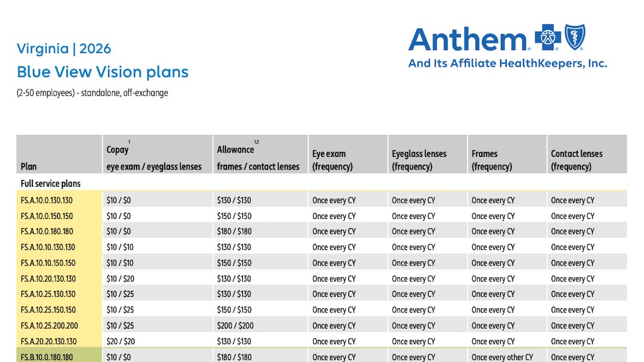Click the Blue Shield logo icon
The height and width of the screenshot is (362, 644).
click(574, 37)
